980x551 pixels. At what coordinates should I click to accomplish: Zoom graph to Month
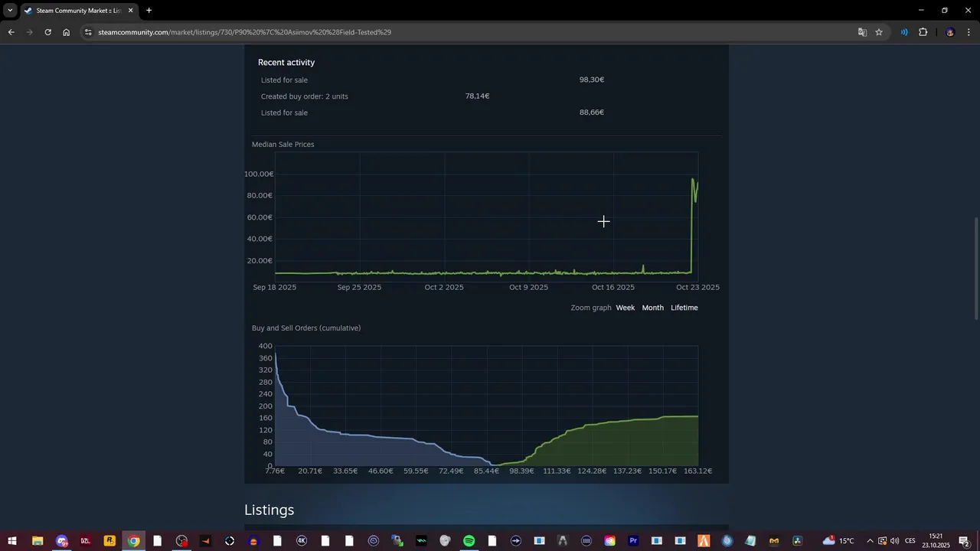(x=653, y=308)
